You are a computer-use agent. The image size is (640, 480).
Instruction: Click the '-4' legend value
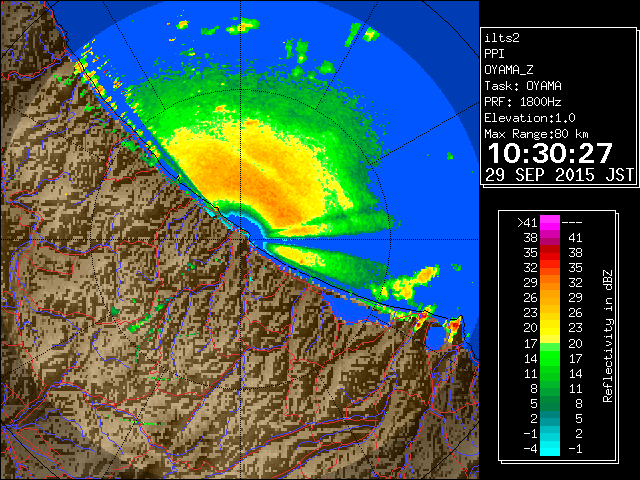tap(530, 448)
